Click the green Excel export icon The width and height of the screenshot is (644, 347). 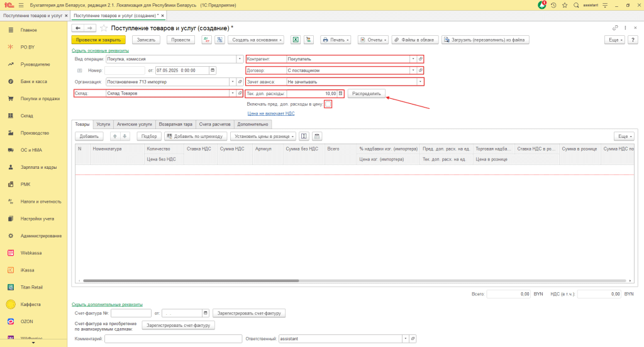(x=296, y=40)
